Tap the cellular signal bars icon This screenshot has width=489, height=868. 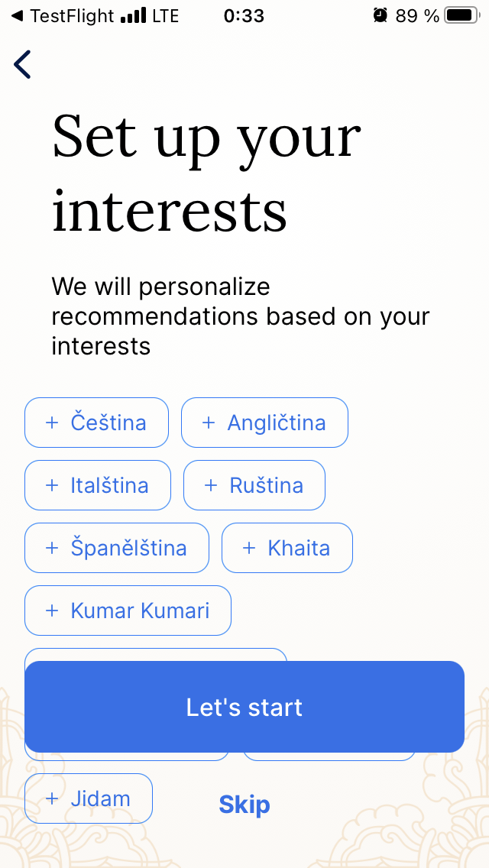(133, 15)
